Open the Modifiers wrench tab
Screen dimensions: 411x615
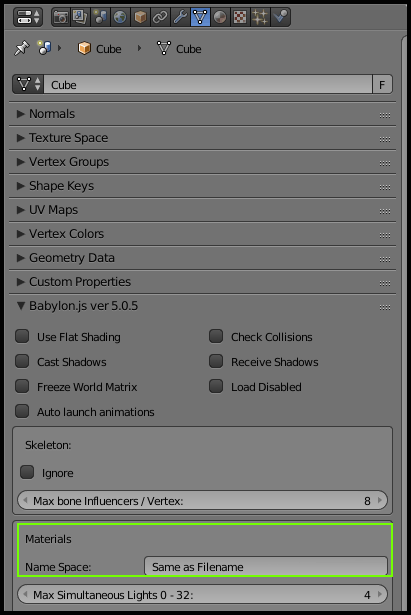coord(180,17)
